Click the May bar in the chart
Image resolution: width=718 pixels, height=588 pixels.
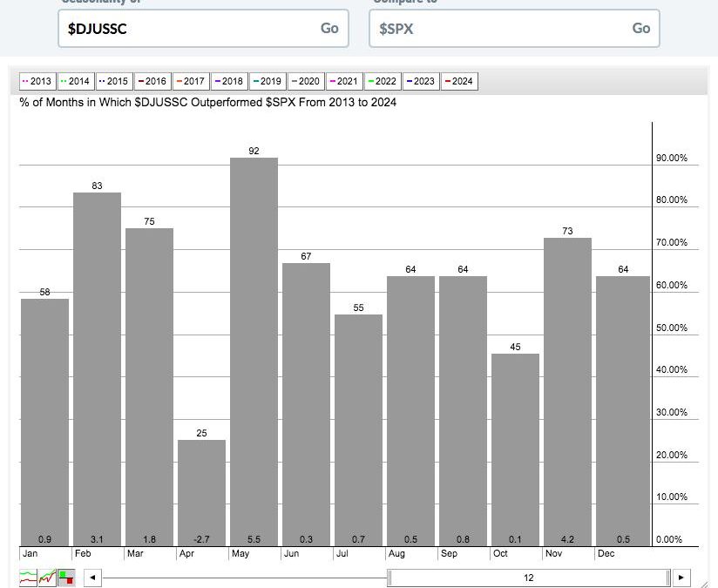[254, 352]
